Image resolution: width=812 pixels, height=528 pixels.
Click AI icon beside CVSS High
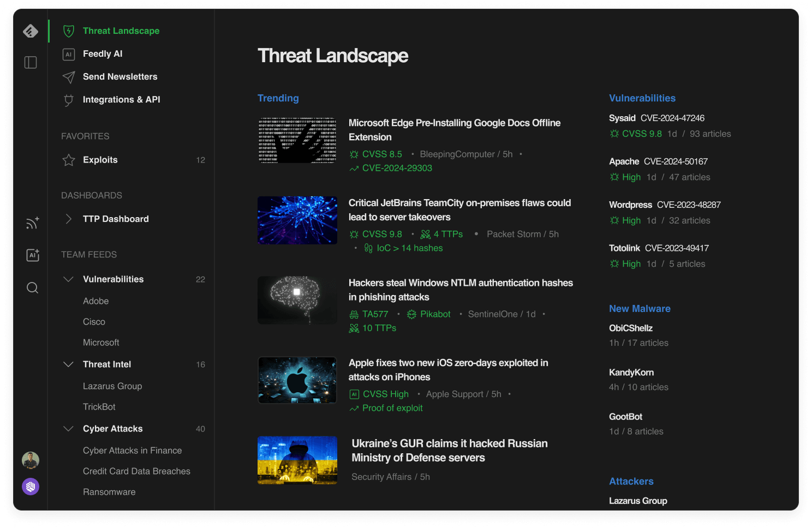(354, 394)
